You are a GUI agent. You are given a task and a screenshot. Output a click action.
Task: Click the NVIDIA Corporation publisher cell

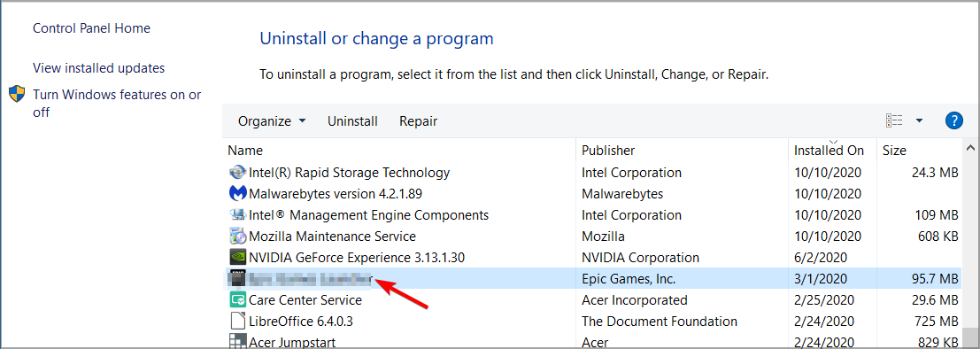point(641,257)
